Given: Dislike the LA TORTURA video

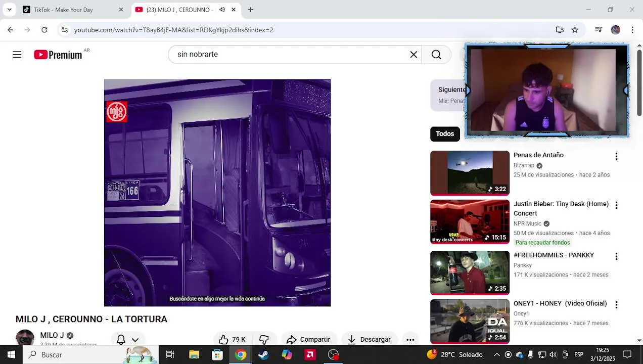Looking at the screenshot, I should (264, 339).
